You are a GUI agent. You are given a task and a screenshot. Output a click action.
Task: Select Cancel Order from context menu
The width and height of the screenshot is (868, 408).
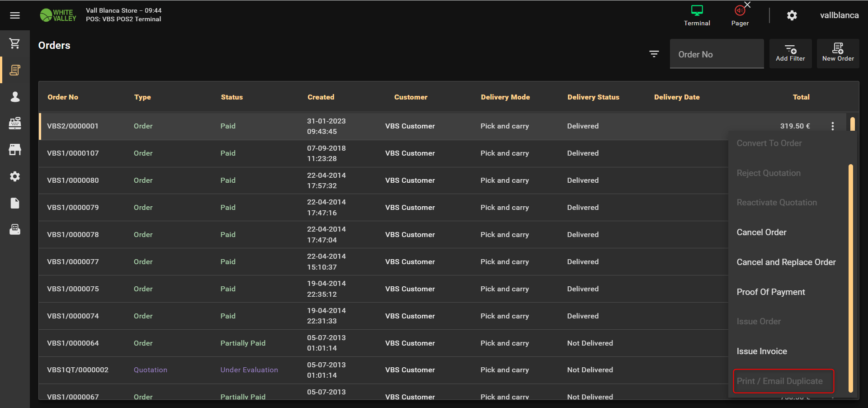tap(761, 232)
